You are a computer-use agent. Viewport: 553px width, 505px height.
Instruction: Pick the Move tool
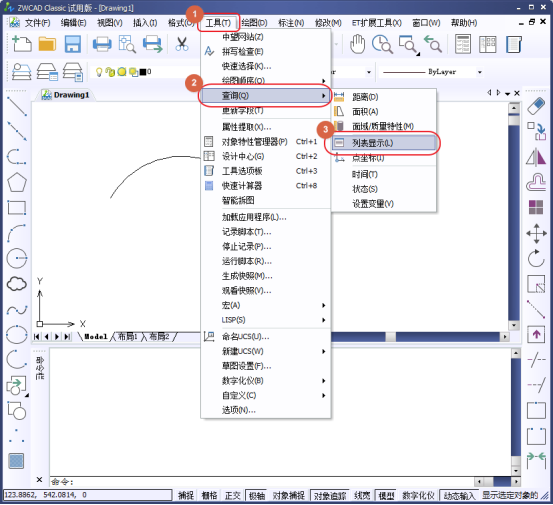536,233
